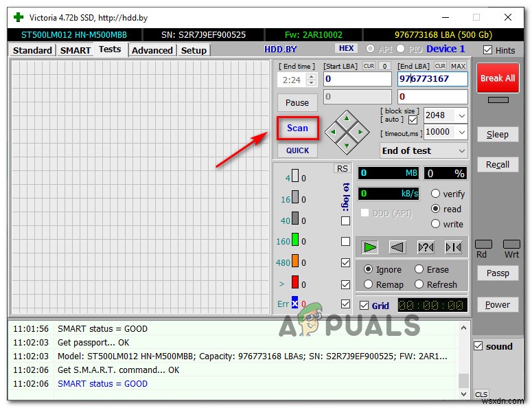Image resolution: width=532 pixels, height=408 pixels.
Task: Click the green 160 ms color block
Action: click(295, 239)
